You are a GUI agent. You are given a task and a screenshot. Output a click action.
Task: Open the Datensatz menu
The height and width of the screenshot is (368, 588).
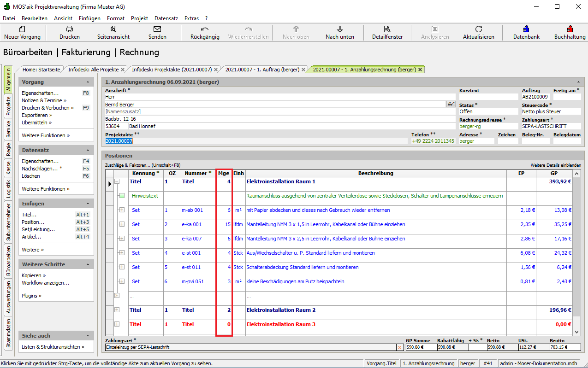(166, 18)
